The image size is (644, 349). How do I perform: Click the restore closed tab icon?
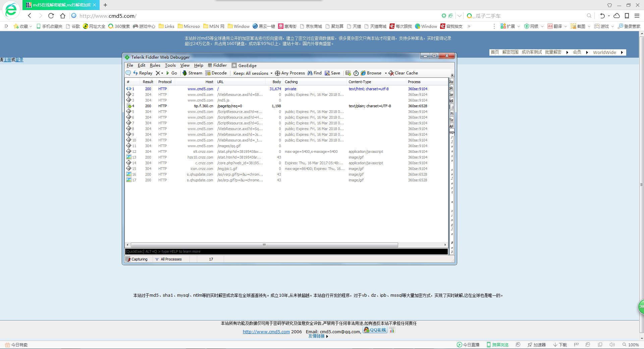coord(602,16)
